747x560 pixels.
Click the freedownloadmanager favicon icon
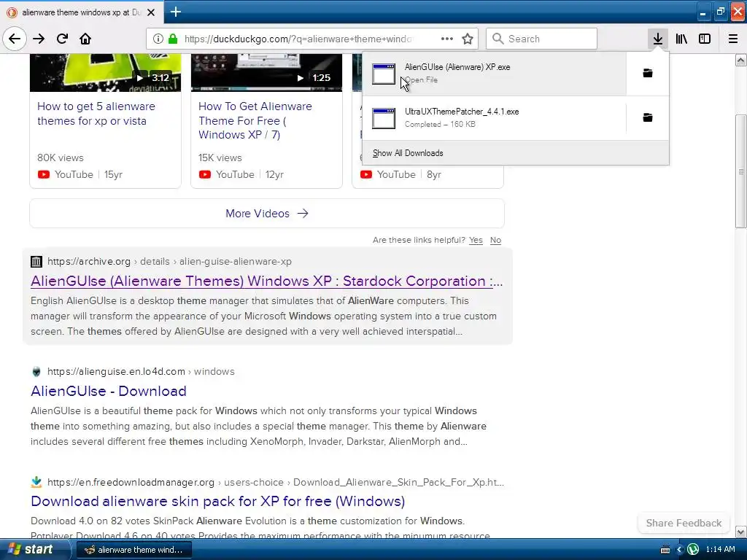[36, 482]
